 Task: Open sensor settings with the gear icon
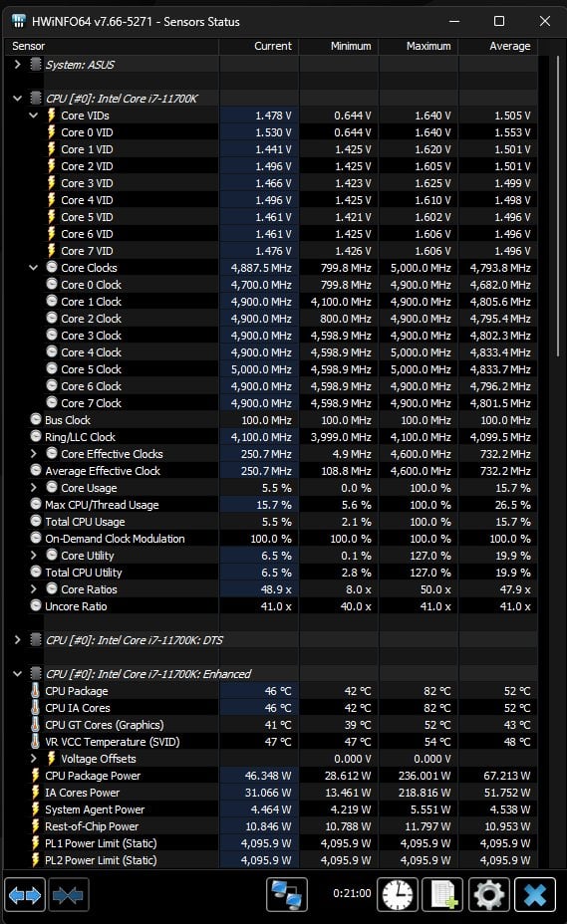pyautogui.click(x=489, y=895)
